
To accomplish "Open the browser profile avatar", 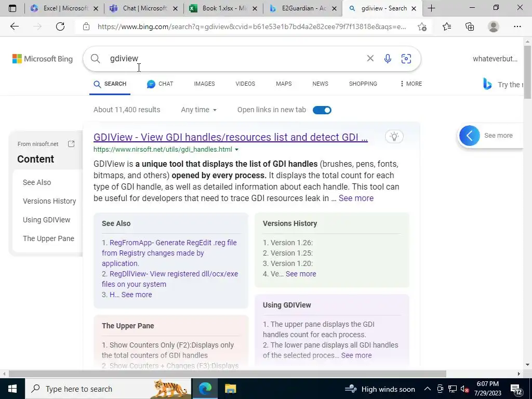I will click(x=494, y=26).
